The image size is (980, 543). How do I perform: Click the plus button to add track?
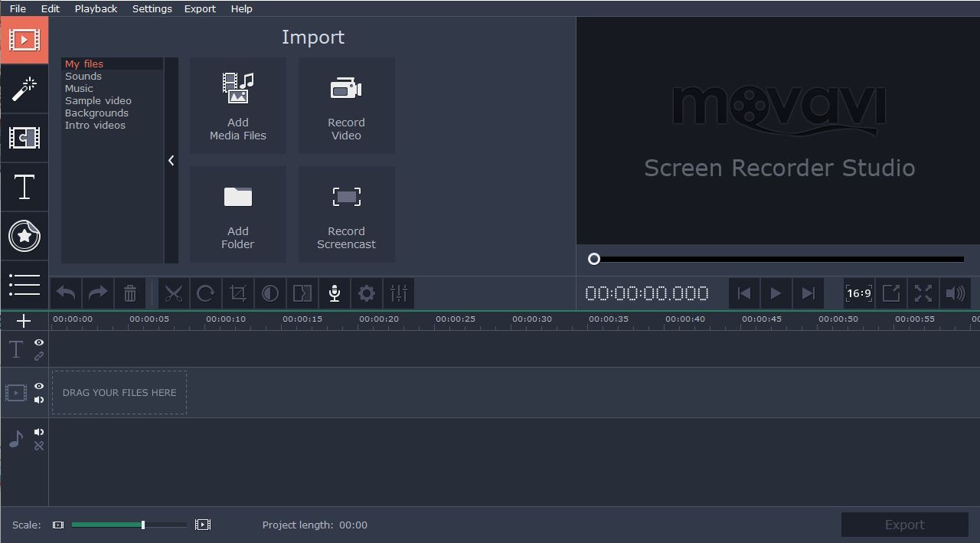pos(24,321)
